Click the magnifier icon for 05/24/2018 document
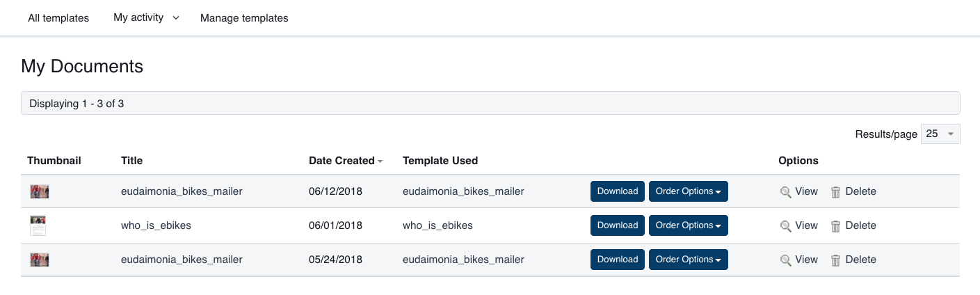980x295 pixels. click(786, 260)
